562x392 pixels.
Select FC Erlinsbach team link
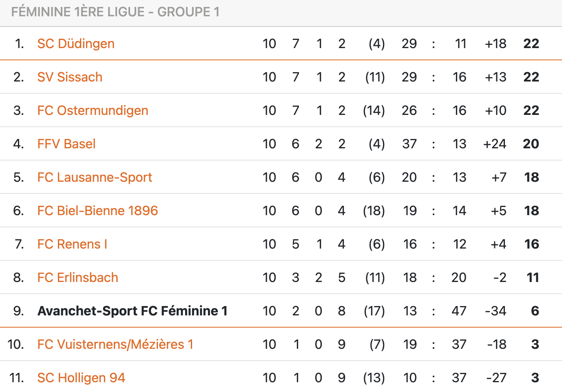tap(77, 277)
